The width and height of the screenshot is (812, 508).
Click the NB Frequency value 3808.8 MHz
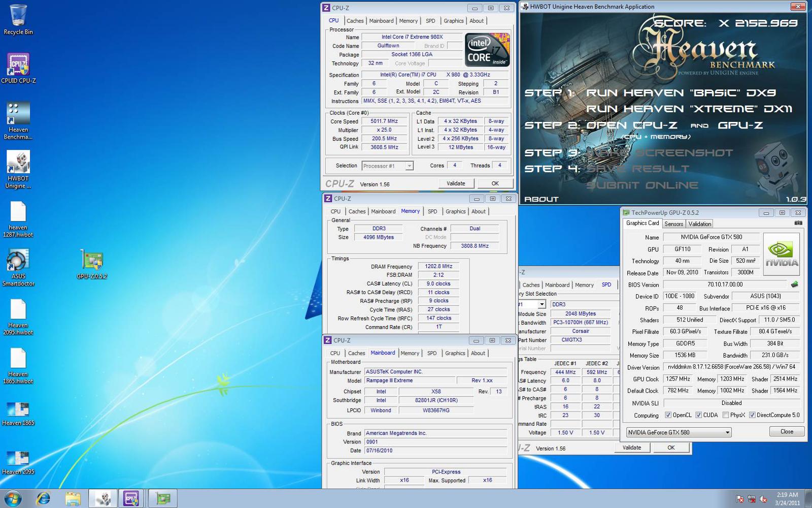(475, 246)
